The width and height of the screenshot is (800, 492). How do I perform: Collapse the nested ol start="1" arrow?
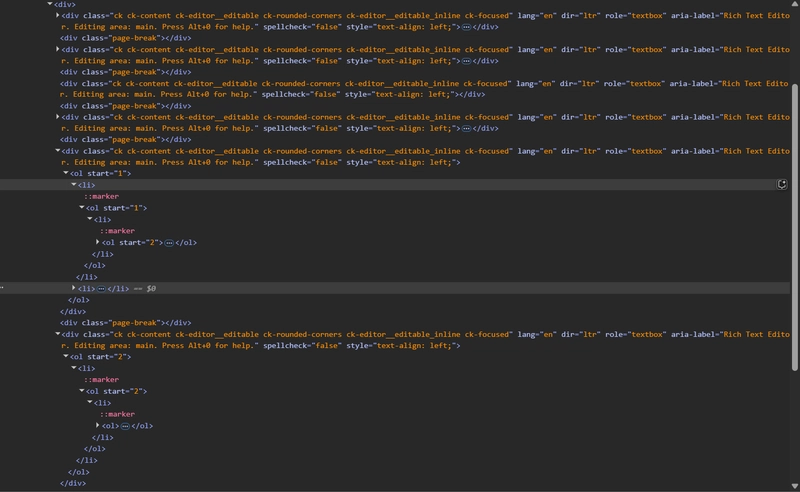click(x=82, y=208)
